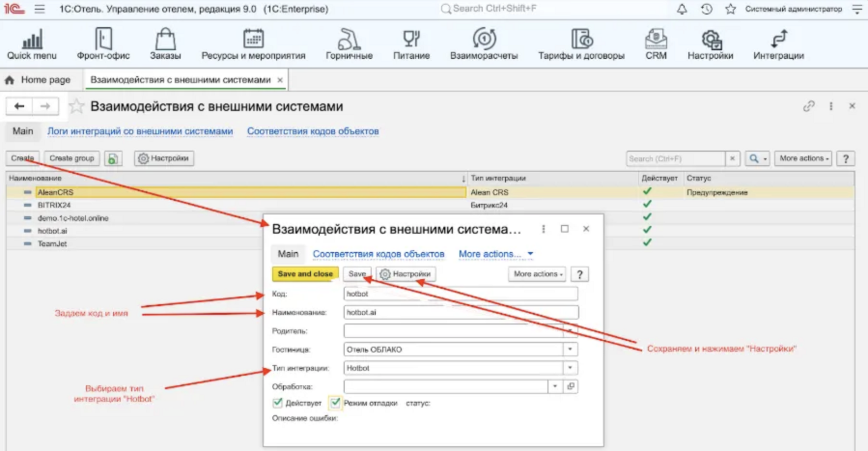
Task: Copy link to this page
Action: tap(809, 106)
